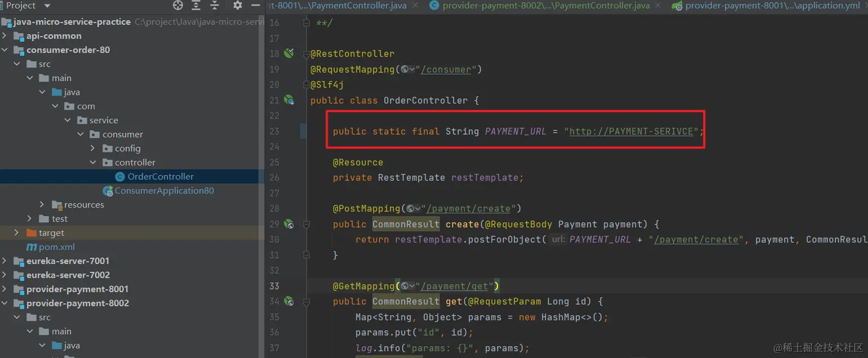Image resolution: width=868 pixels, height=358 pixels.
Task: Click the api-common module folder icon
Action: 19,36
